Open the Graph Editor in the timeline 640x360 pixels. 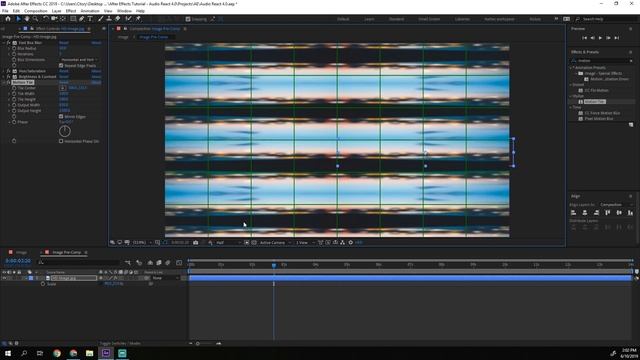pos(179,262)
